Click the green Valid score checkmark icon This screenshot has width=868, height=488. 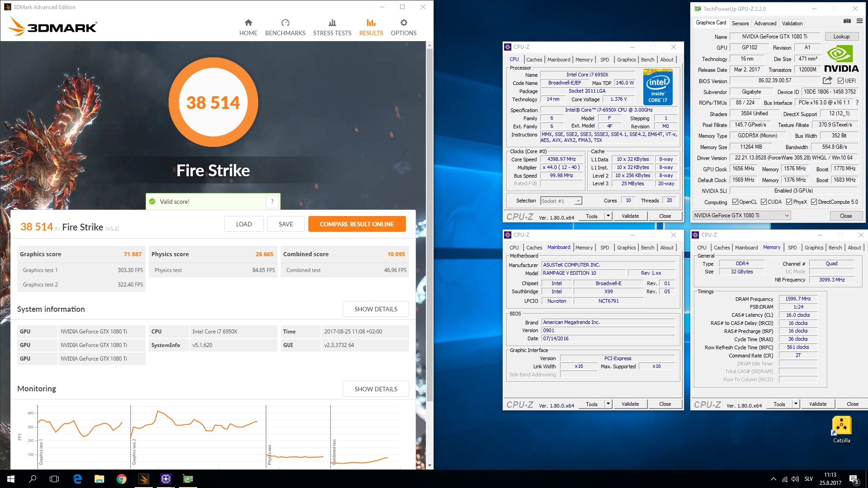coord(152,202)
